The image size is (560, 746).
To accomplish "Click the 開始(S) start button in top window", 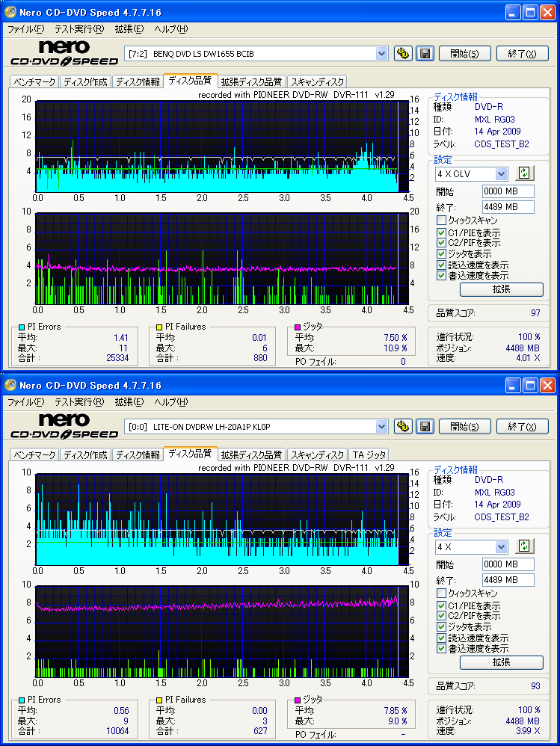I will (465, 54).
